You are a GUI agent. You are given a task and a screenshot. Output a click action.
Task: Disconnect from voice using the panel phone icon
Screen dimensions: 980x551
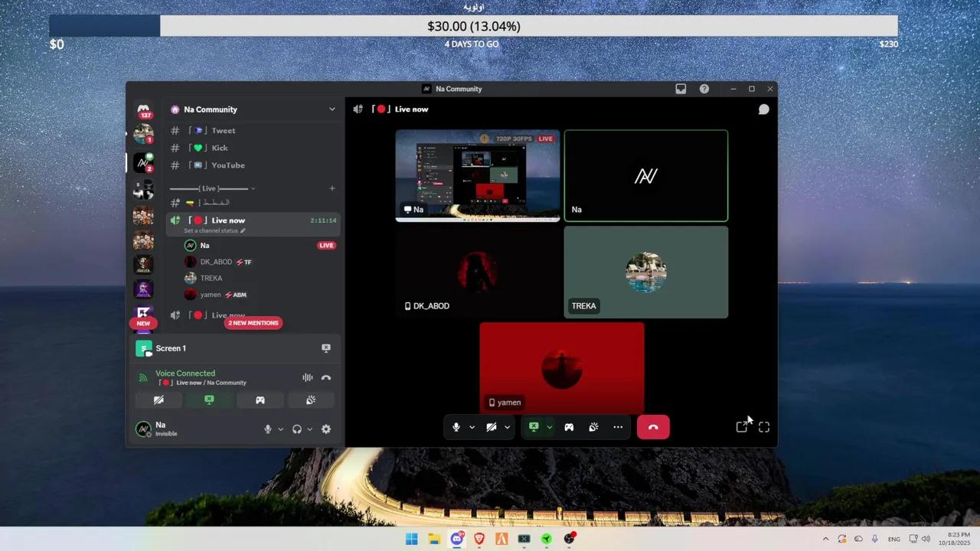pos(326,377)
